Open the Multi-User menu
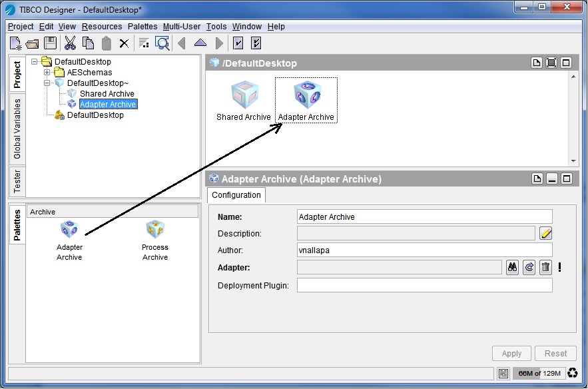 182,27
